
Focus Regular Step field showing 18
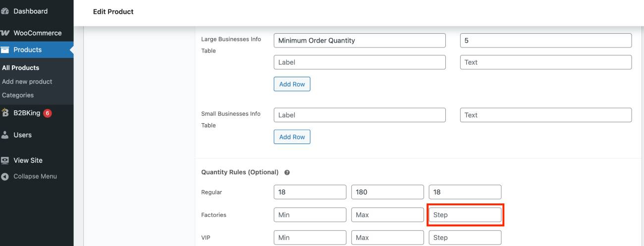(465, 193)
